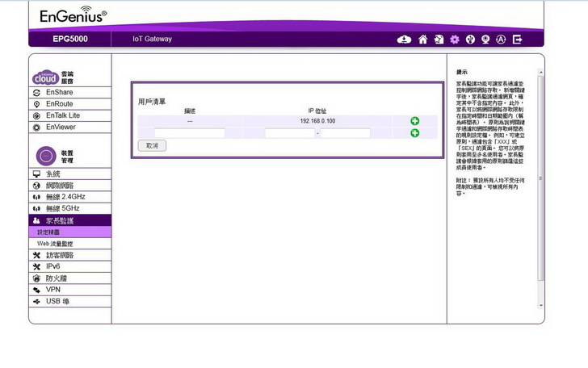Open the internet network menu item below 系統
The height and width of the screenshot is (368, 588).
click(x=69, y=186)
